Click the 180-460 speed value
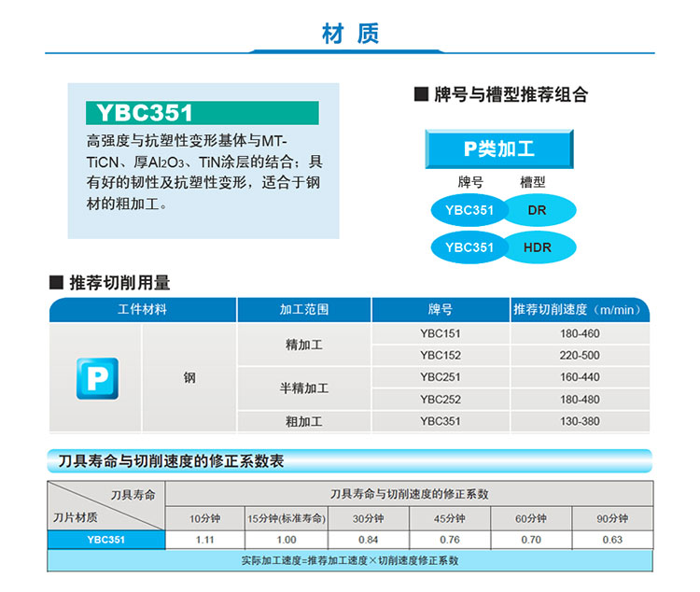Screen dimensions: 700x592 580,333
